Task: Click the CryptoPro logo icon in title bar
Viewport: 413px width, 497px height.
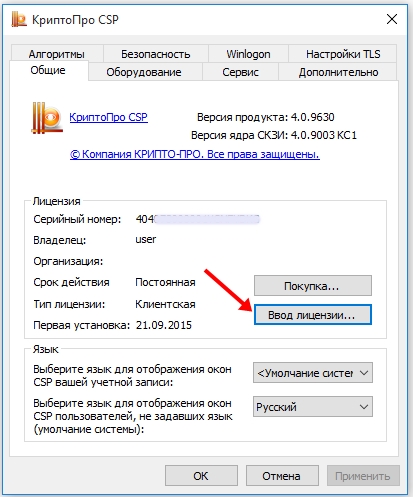Action: point(19,19)
